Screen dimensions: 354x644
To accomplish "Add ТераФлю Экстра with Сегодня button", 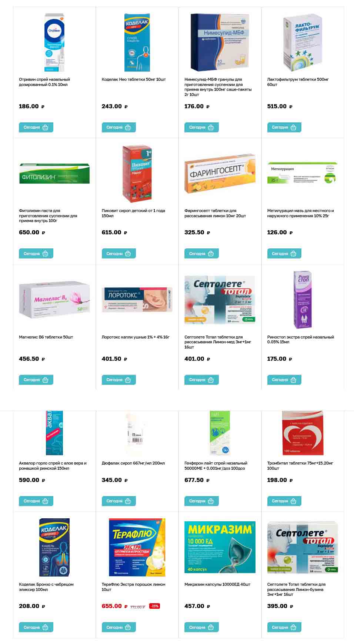I will click(119, 628).
